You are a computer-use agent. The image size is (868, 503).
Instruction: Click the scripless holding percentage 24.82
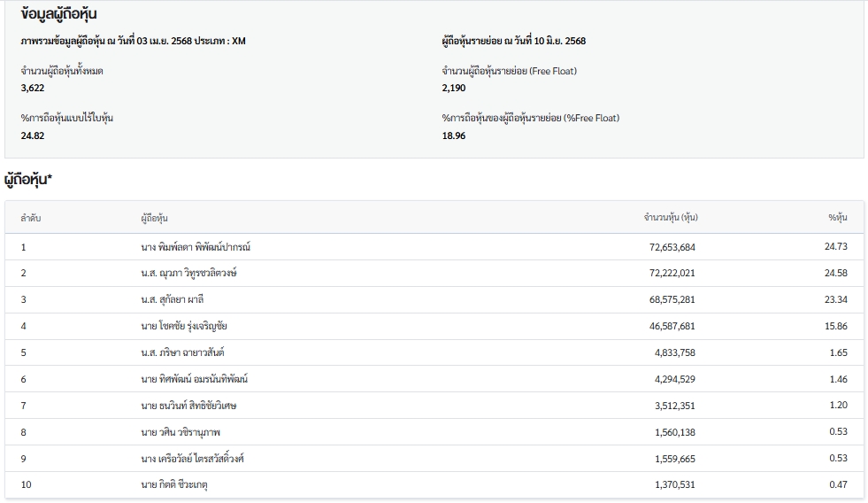(33, 135)
